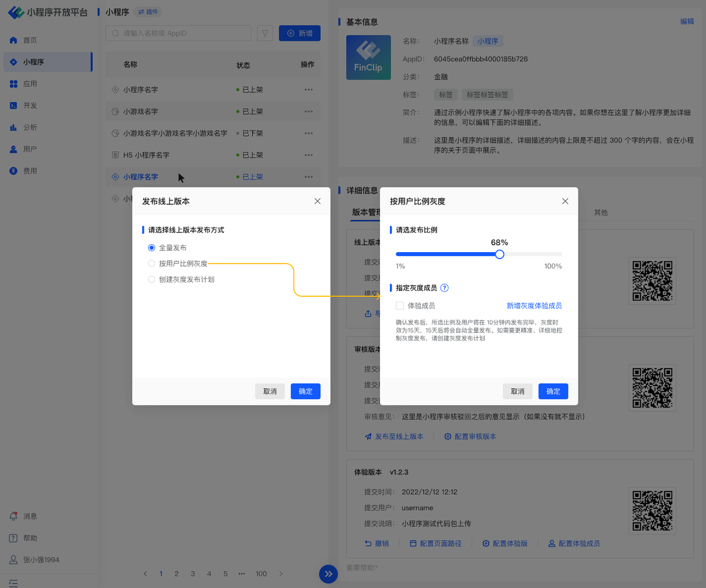The height and width of the screenshot is (588, 706).
Task: Confirm with 确定 in 按用户比例灰度 dialog
Action: pos(553,391)
